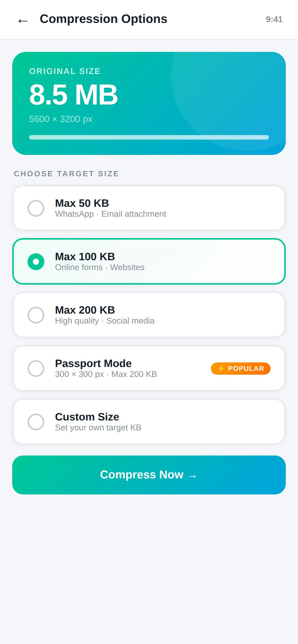Click the ORIGINAL SIZE gradient card
This screenshot has width=298, height=644.
[x=149, y=103]
